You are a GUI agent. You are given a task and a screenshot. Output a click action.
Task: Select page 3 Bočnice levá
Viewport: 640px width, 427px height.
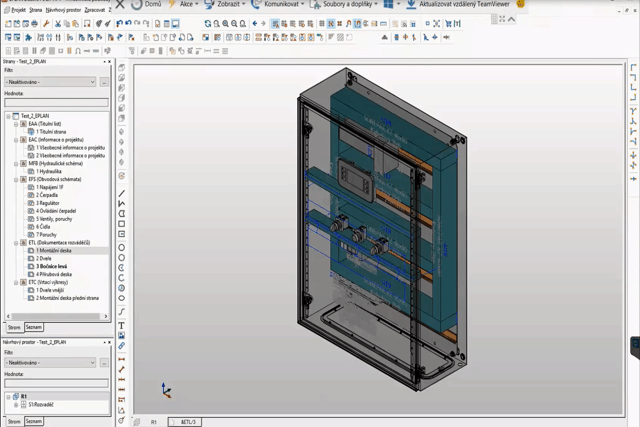click(x=51, y=267)
